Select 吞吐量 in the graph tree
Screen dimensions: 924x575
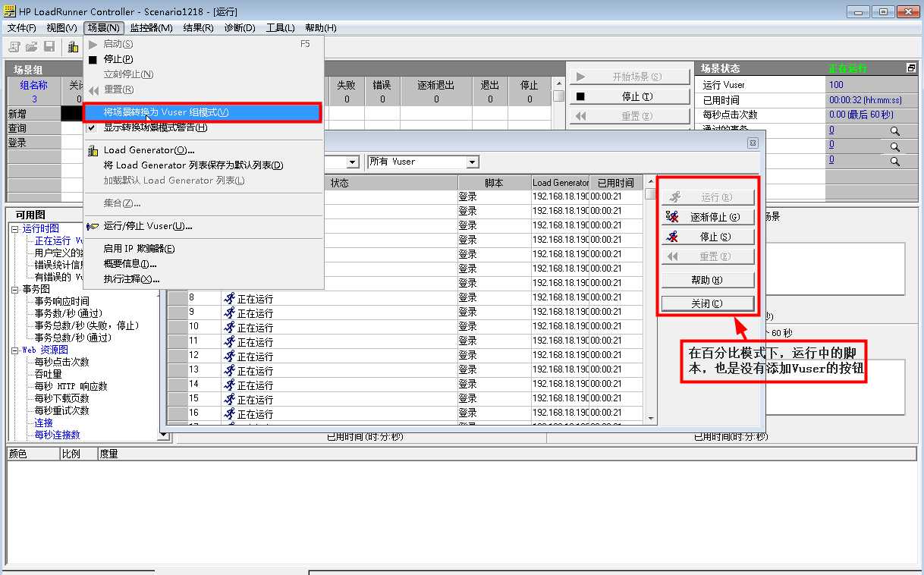(48, 374)
